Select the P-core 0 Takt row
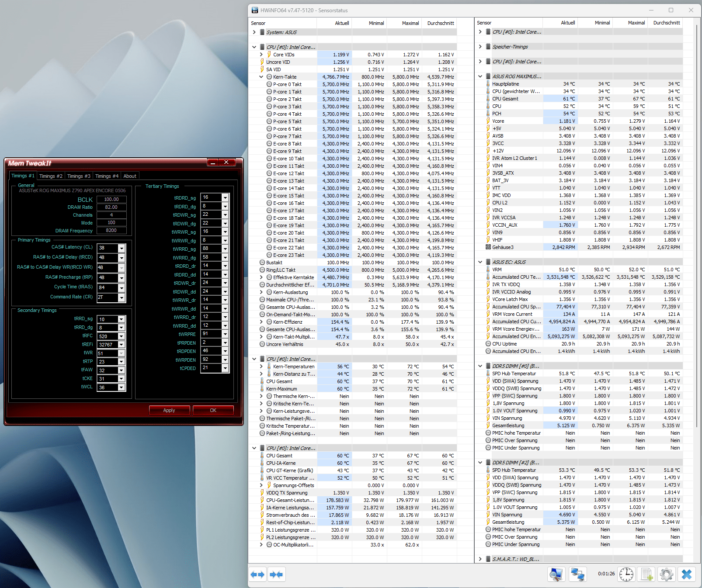 pos(287,84)
